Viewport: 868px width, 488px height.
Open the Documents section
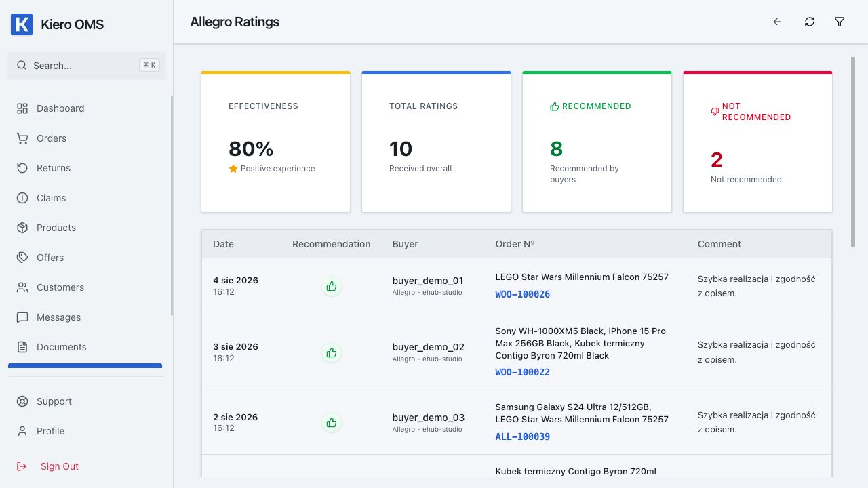click(85, 347)
